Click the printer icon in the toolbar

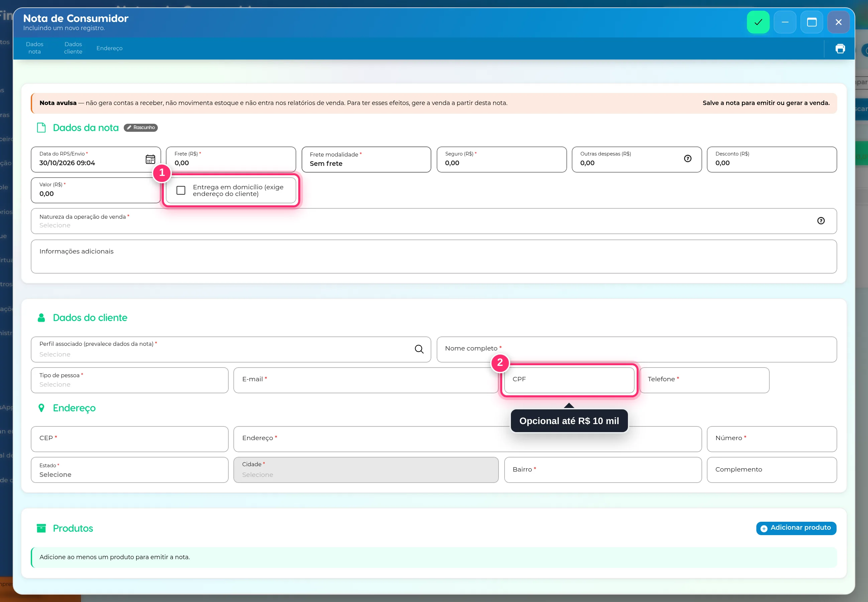840,48
